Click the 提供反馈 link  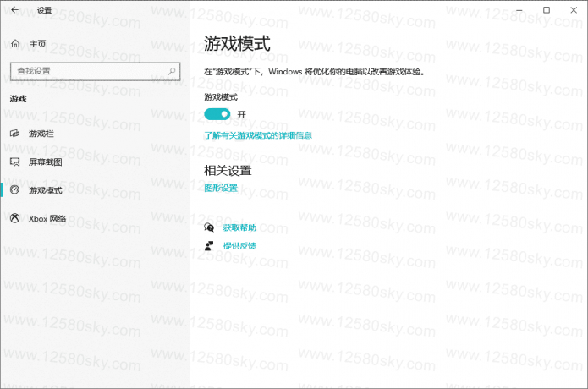(x=239, y=246)
